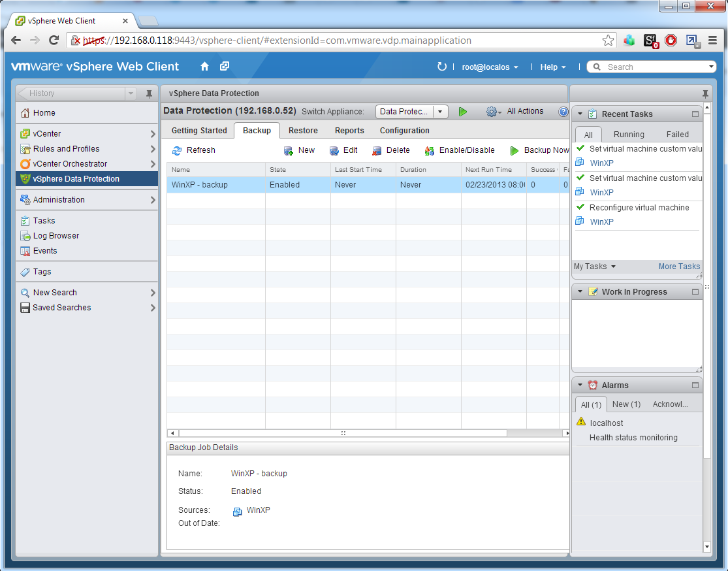Open WinXP link under Reconfigure virtual machine
The height and width of the screenshot is (571, 728).
pos(602,222)
